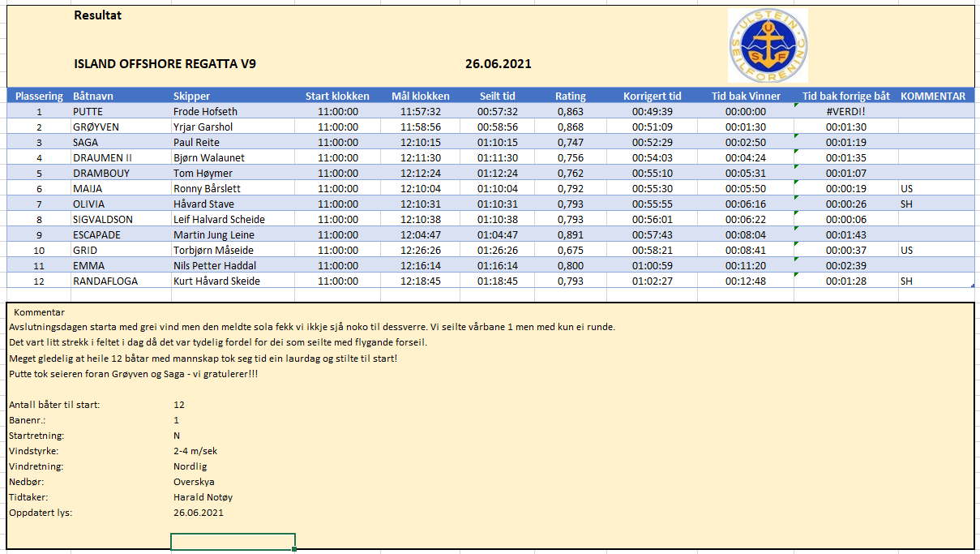Click the ISLAND OFFSHORE REGATTA V9 title
The image size is (980, 554).
coord(165,64)
